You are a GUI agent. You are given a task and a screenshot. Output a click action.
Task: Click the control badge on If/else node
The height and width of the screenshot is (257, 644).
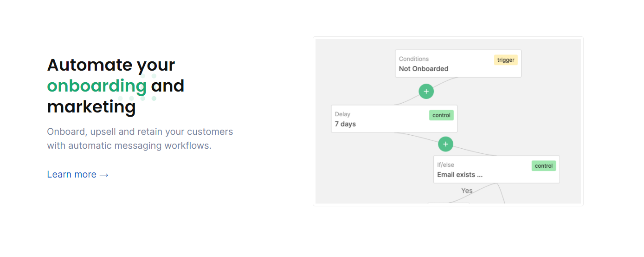point(543,166)
